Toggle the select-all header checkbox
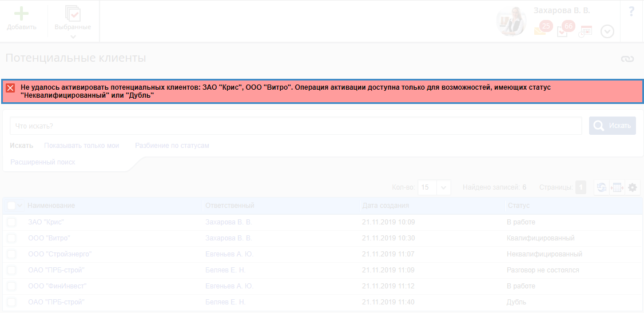The width and height of the screenshot is (644, 313). (x=11, y=206)
